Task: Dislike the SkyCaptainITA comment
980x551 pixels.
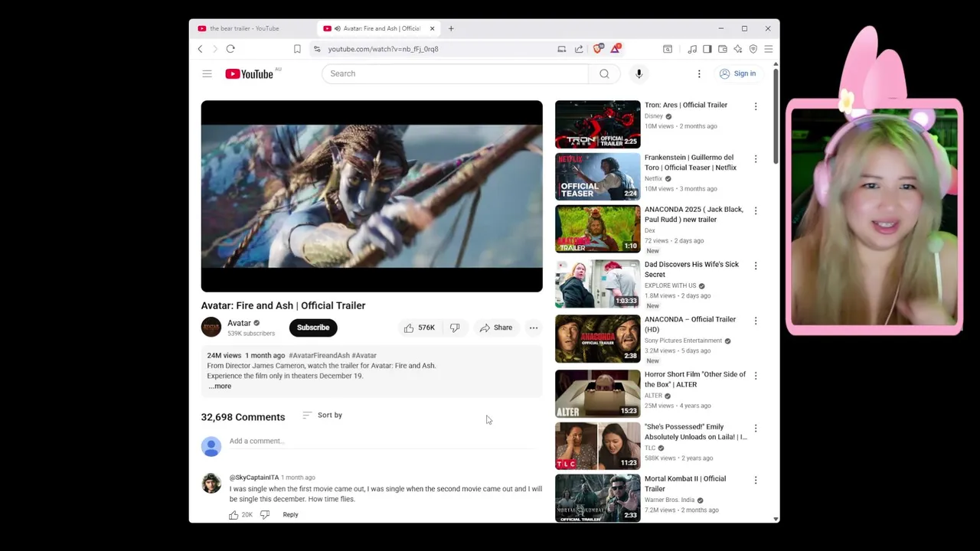Action: [265, 515]
